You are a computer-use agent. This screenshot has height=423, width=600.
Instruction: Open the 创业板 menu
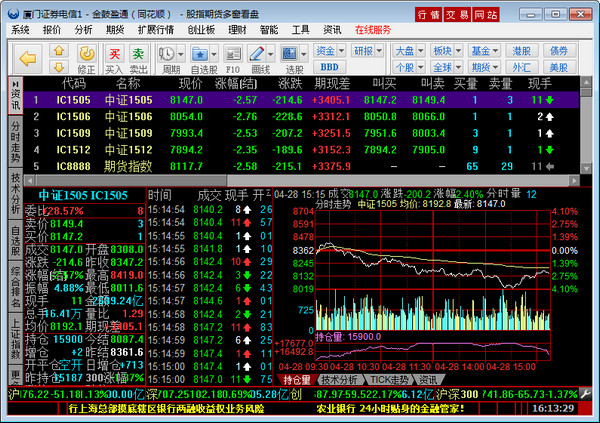coord(201,30)
